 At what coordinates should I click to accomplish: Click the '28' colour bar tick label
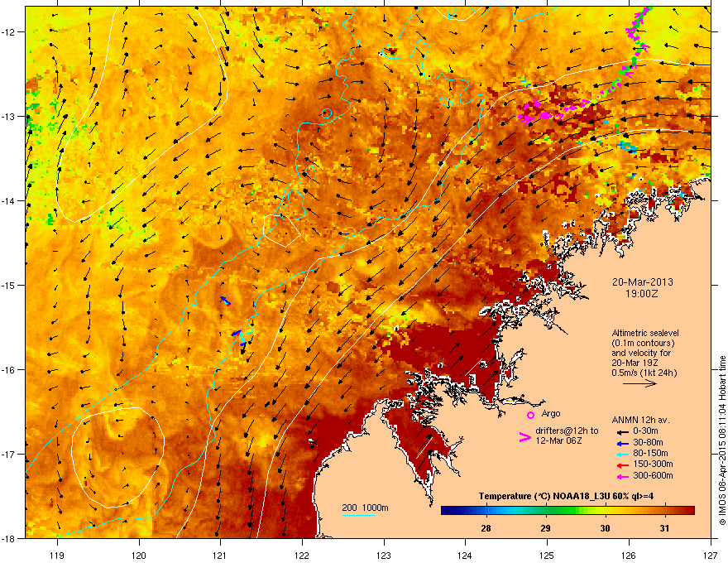486,528
